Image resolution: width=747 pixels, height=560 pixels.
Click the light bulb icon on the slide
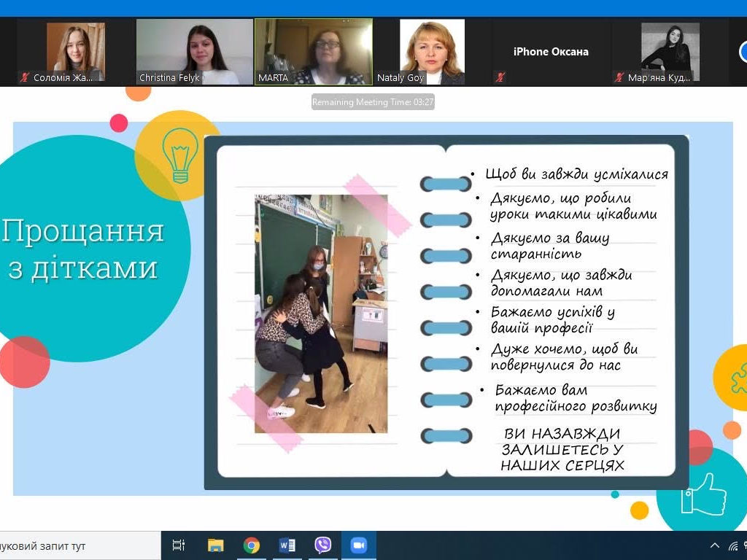179,155
